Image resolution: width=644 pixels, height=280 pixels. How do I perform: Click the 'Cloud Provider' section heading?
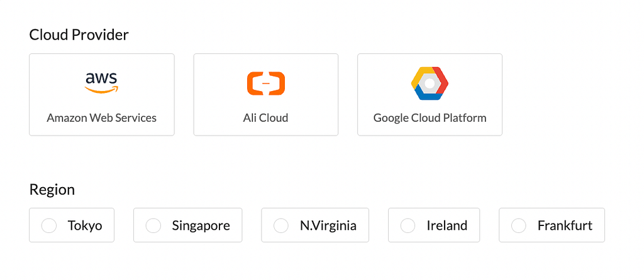click(79, 35)
